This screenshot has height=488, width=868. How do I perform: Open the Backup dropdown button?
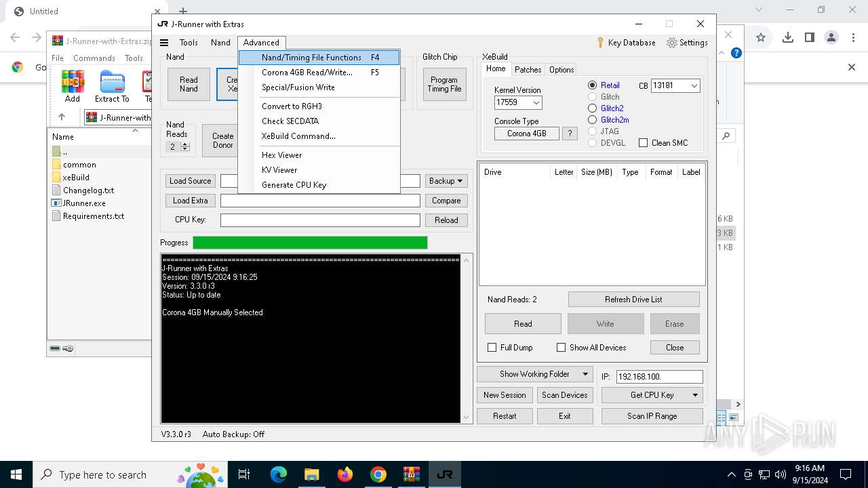(x=446, y=181)
